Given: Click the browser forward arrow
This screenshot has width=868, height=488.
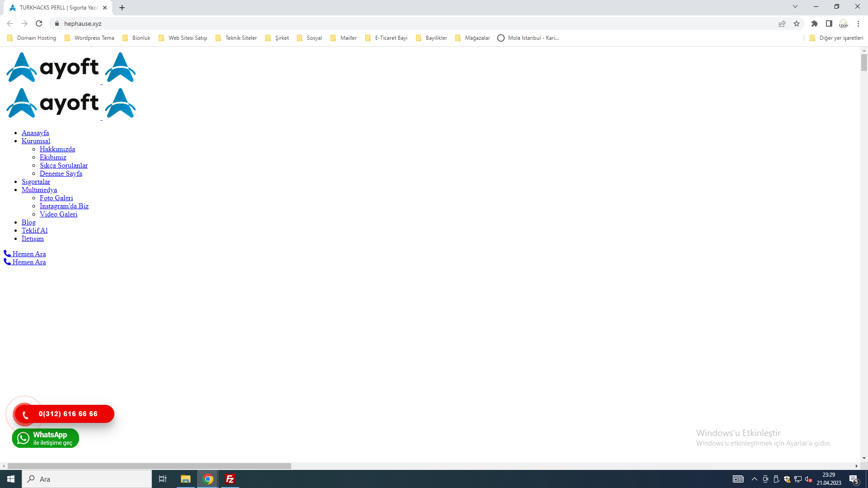Looking at the screenshot, I should coord(24,23).
